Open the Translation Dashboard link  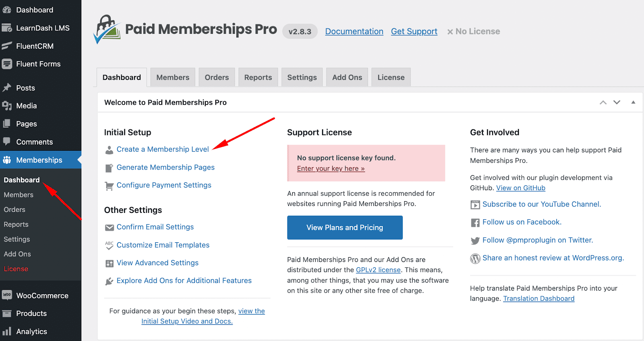tap(539, 299)
